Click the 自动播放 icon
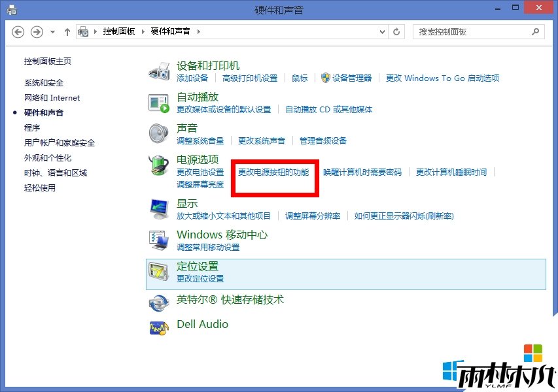 click(158, 102)
